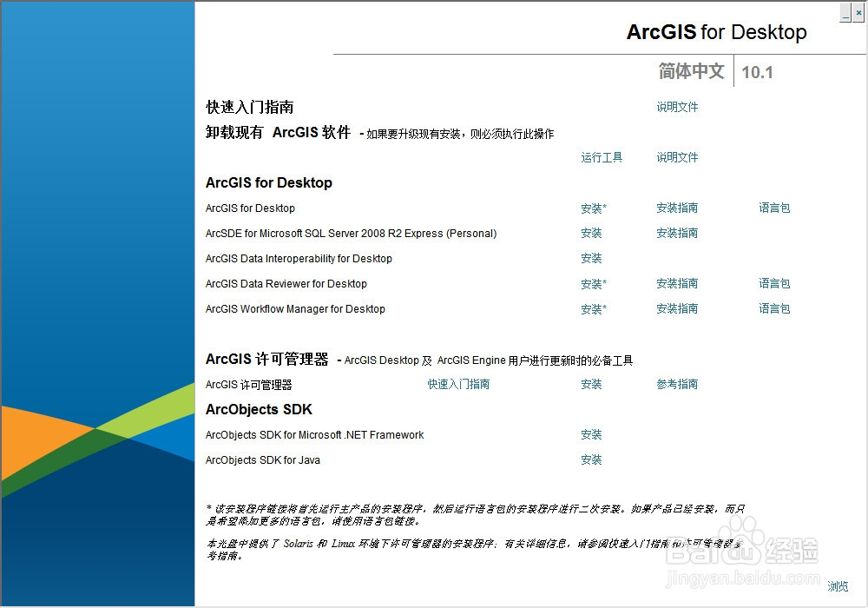Close the ArcGIS setup window
This screenshot has height=608, width=868.
coord(858,13)
